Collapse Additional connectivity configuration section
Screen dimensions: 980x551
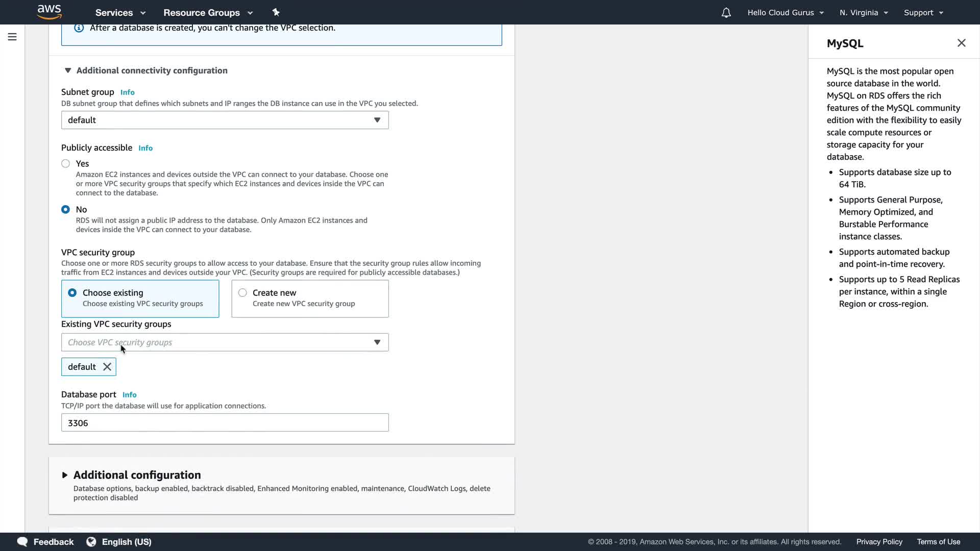click(68, 70)
